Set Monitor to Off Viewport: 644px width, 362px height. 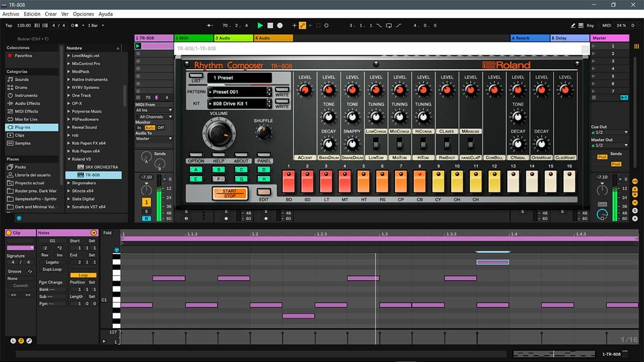coord(160,128)
